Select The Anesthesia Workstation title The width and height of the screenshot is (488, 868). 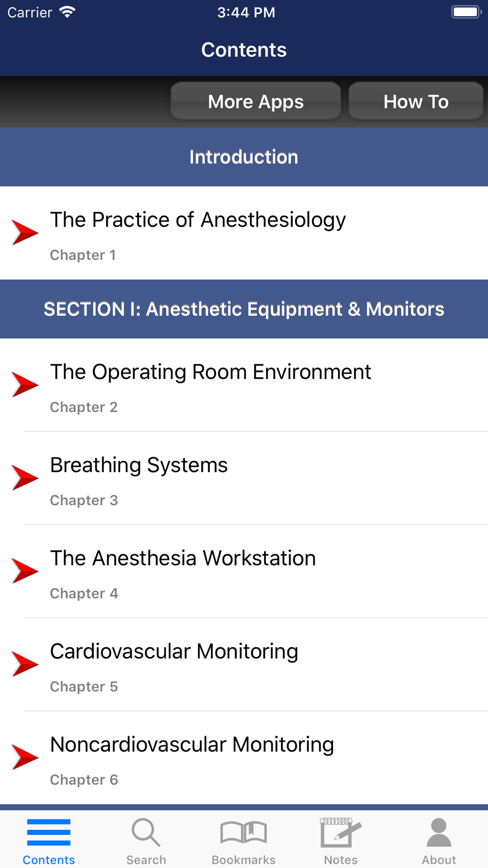click(x=183, y=558)
